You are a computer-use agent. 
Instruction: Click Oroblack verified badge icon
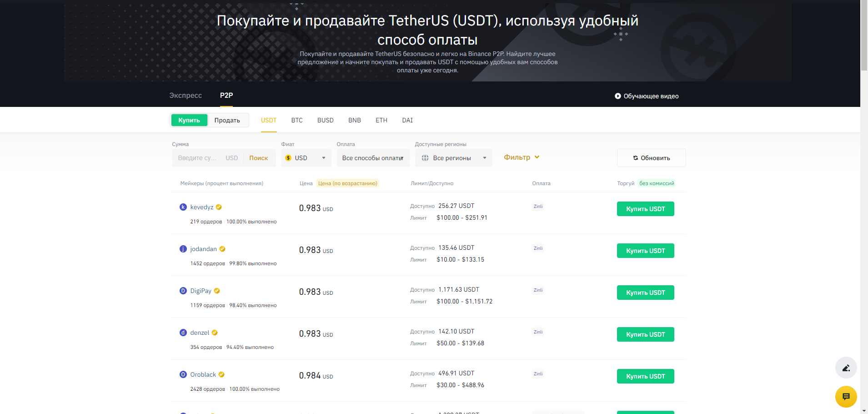[x=221, y=374]
